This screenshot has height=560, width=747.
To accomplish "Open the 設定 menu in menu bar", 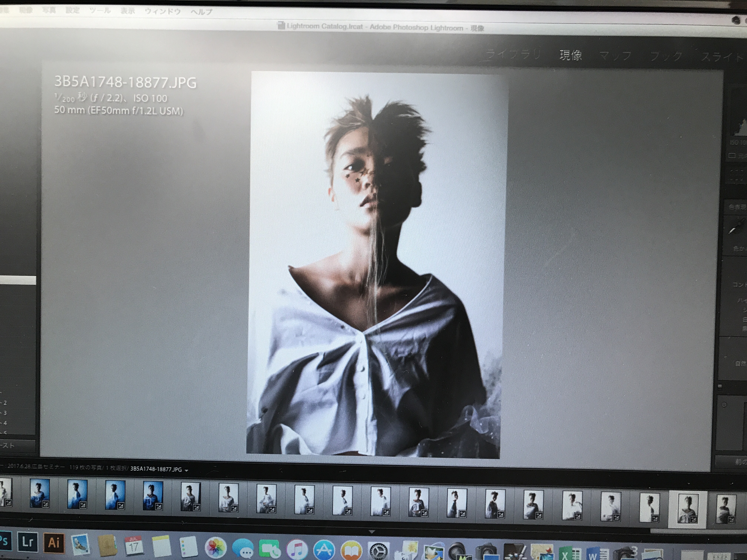I will 73,10.
